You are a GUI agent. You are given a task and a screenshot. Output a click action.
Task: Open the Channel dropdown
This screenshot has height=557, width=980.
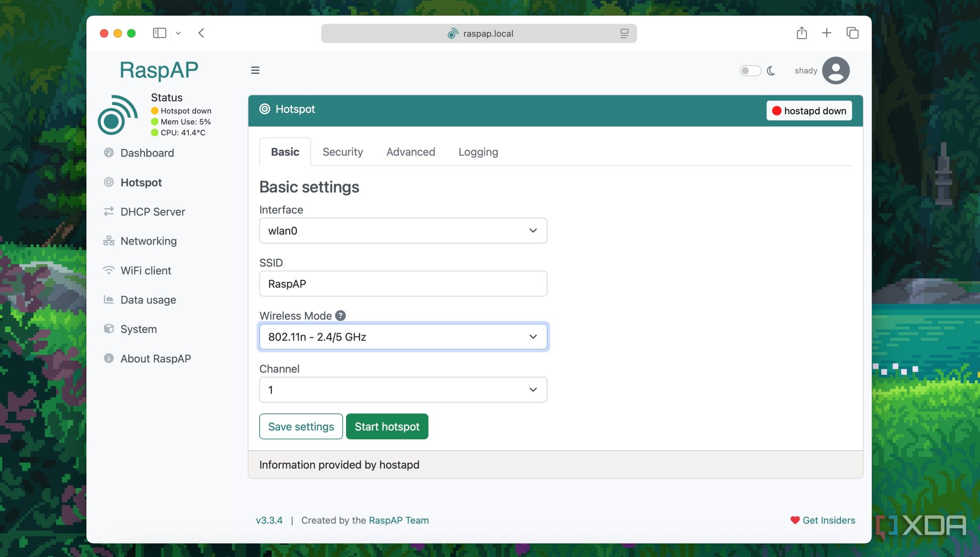[x=403, y=390]
